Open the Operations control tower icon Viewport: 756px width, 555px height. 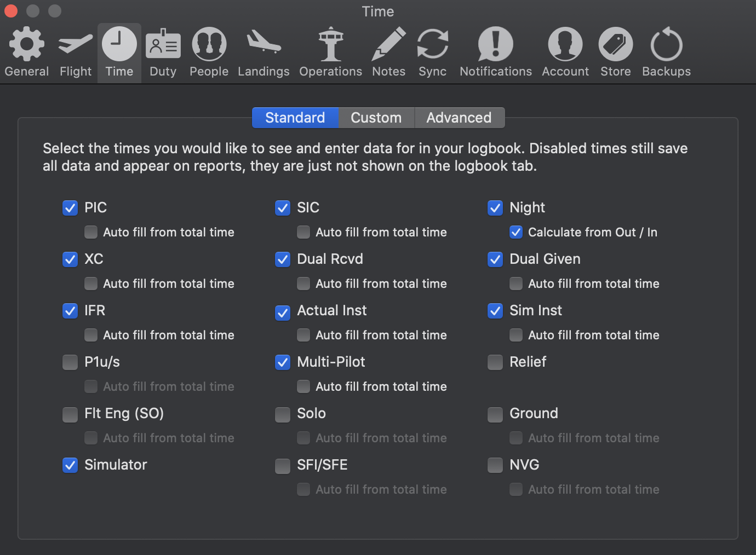pos(331,44)
